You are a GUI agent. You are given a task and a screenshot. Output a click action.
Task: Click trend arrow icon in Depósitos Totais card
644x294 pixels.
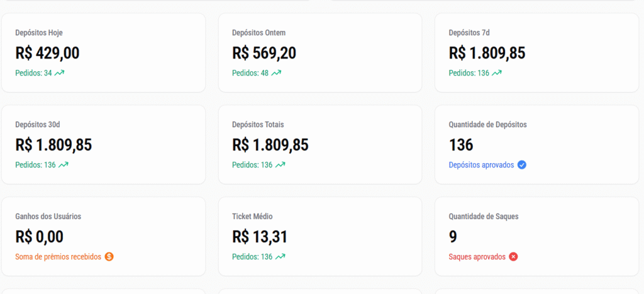[280, 165]
